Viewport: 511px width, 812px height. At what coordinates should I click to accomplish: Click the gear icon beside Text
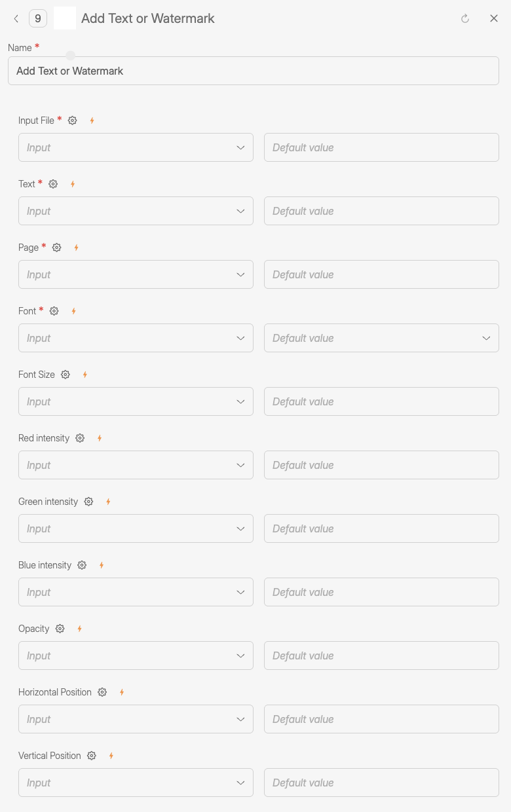coord(53,184)
